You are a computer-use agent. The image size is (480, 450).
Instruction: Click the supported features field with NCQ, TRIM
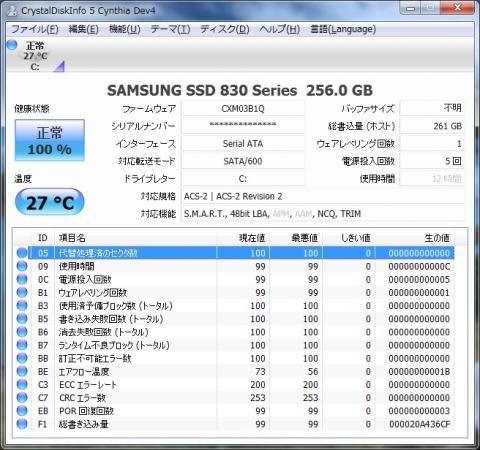(323, 214)
